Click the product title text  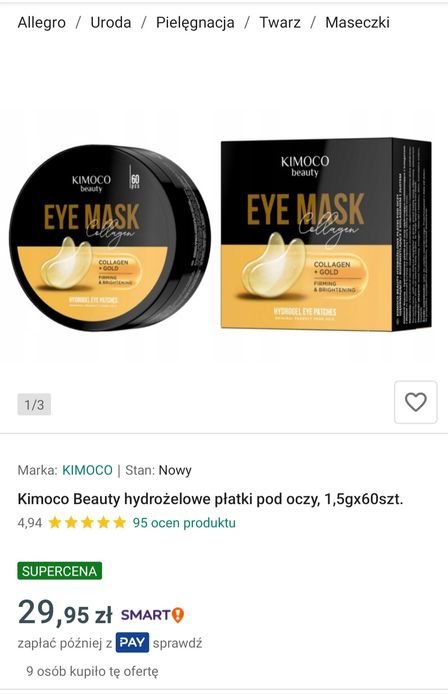[x=210, y=499]
